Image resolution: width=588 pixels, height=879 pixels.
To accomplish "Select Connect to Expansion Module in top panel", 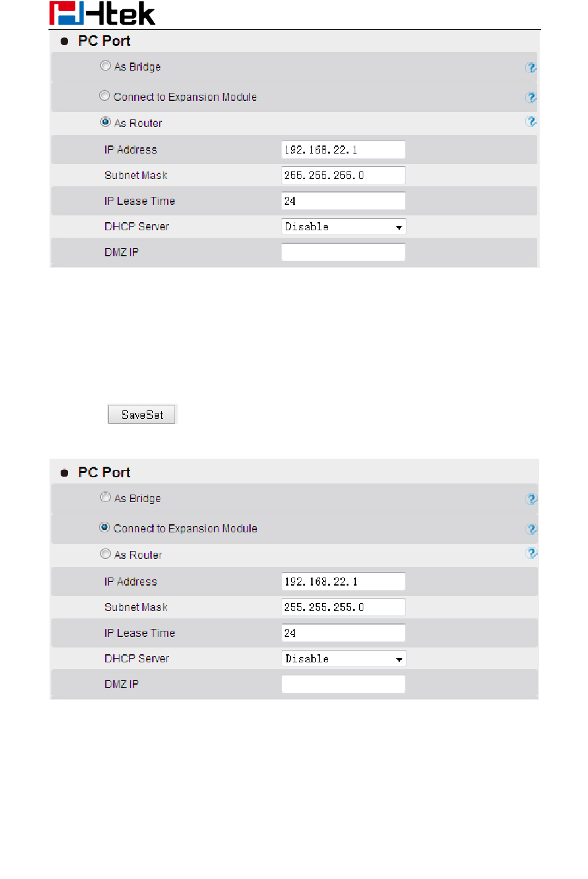I will point(105,96).
